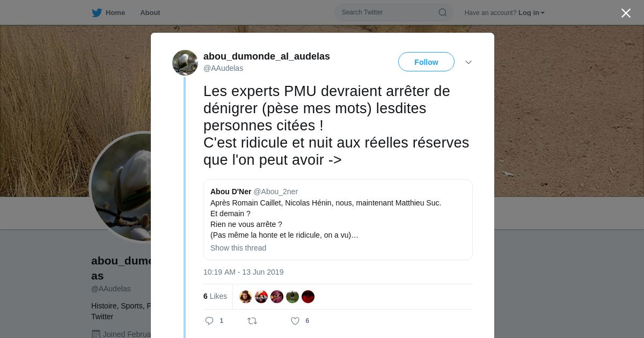Image resolution: width=644 pixels, height=338 pixels.
Task: Click the reply speech bubble icon
Action: (x=209, y=321)
